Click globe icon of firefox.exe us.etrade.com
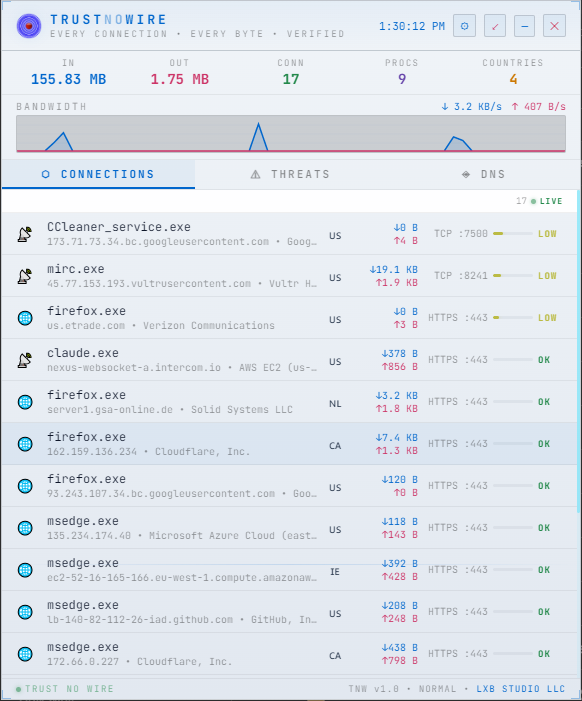Image resolution: width=582 pixels, height=701 pixels. [x=25, y=318]
